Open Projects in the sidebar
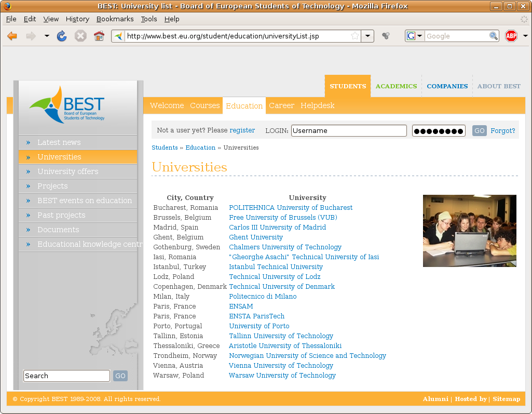This screenshot has height=414, width=532. [x=78, y=186]
